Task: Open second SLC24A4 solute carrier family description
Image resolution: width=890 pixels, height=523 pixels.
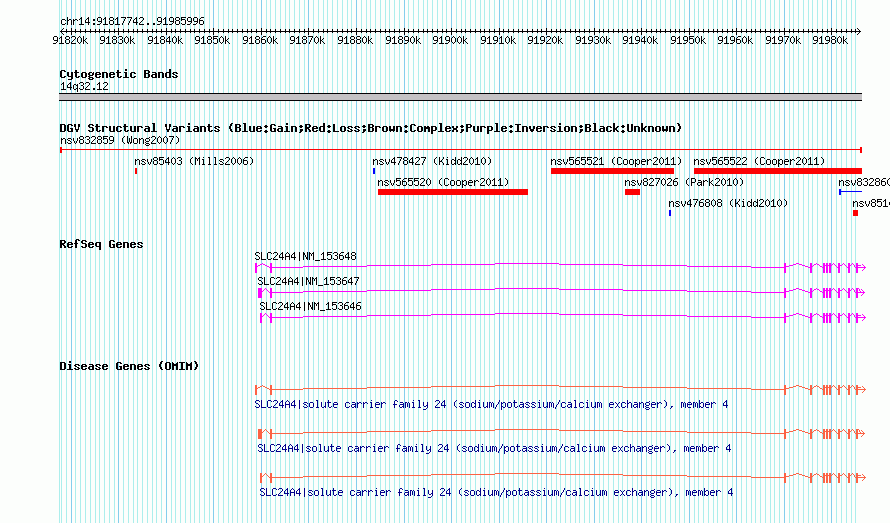Action: [x=494, y=449]
